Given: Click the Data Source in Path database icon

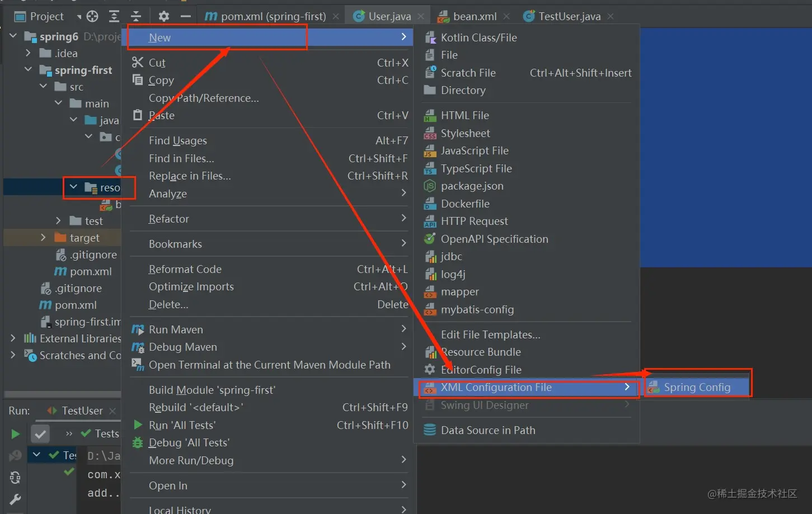Looking at the screenshot, I should (x=430, y=430).
